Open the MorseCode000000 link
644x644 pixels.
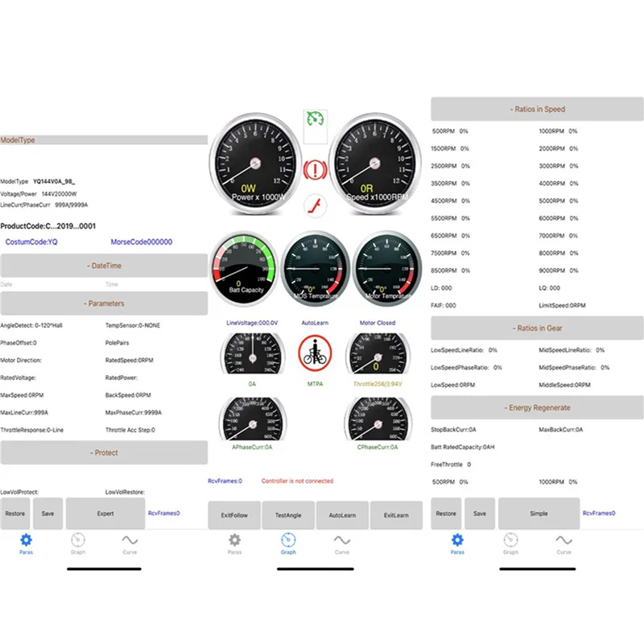pyautogui.click(x=142, y=242)
